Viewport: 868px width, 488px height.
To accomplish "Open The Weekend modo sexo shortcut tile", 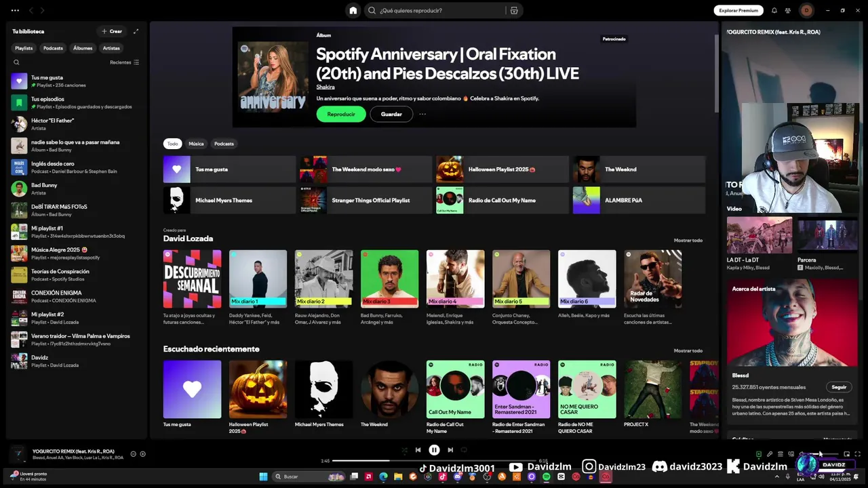I will (x=366, y=169).
